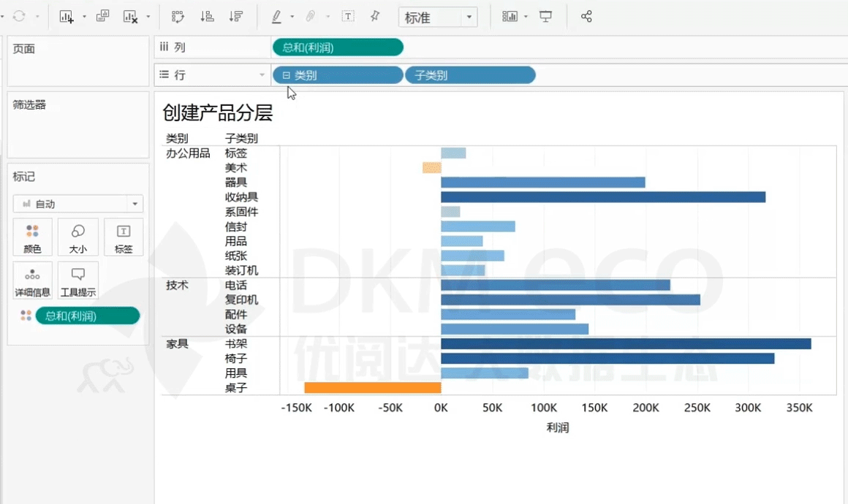Click the sort descending icon

[235, 17]
